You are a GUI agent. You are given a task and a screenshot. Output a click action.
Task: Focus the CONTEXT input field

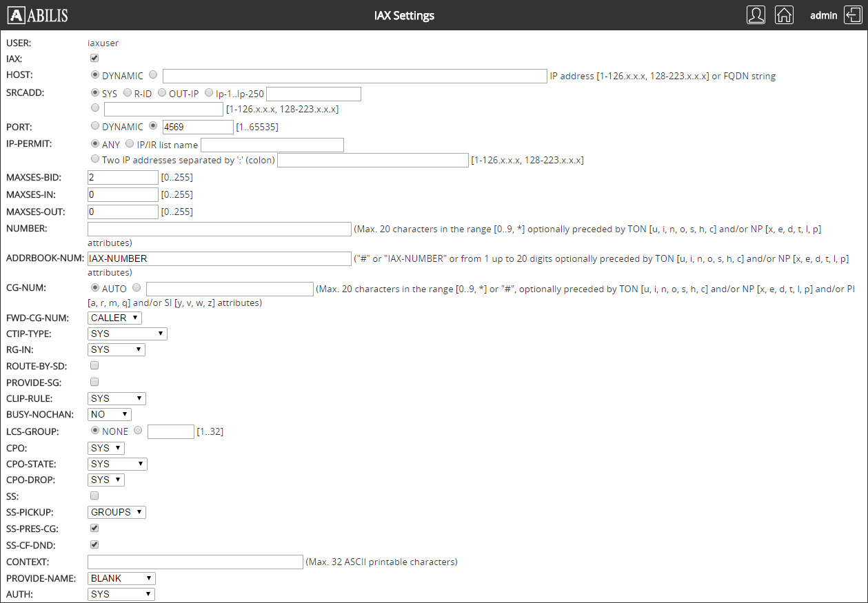(195, 562)
